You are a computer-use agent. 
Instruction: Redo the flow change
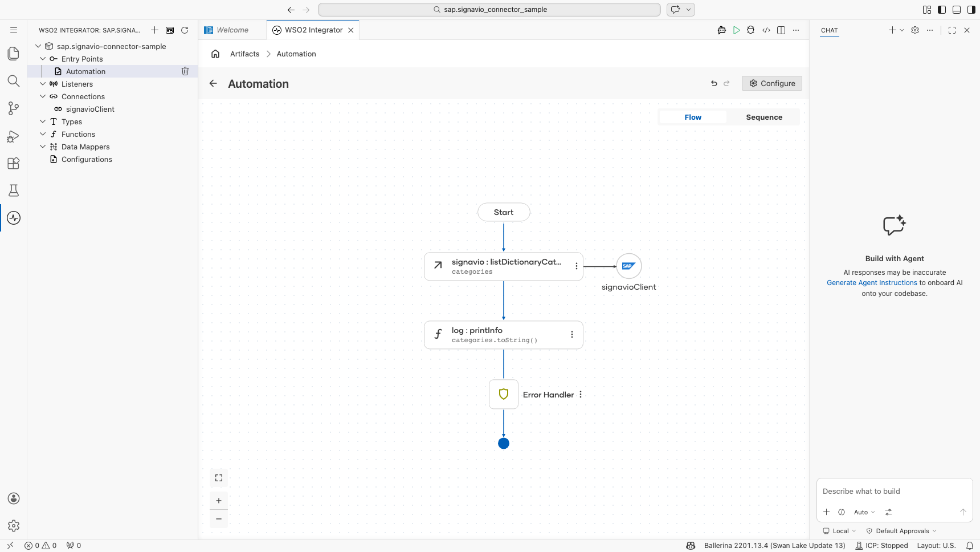pos(726,83)
